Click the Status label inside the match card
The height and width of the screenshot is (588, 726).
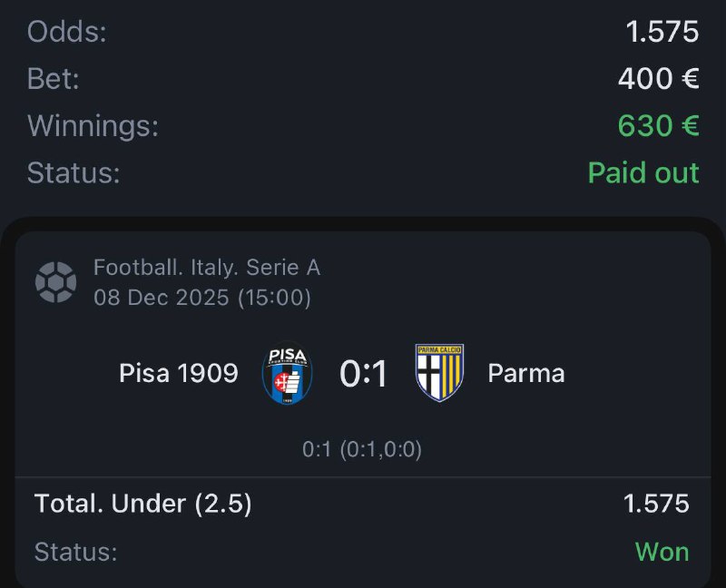(x=75, y=552)
